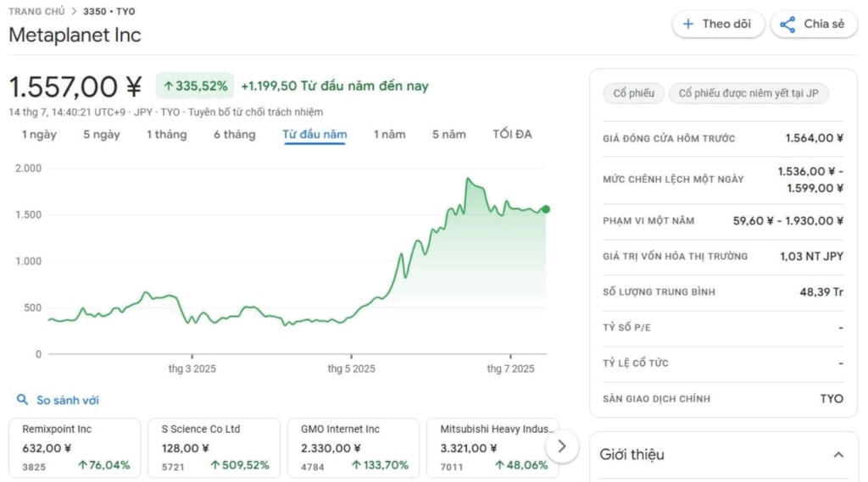Click the 3350 • TYO breadcrumb text
The width and height of the screenshot is (868, 482).
[109, 11]
